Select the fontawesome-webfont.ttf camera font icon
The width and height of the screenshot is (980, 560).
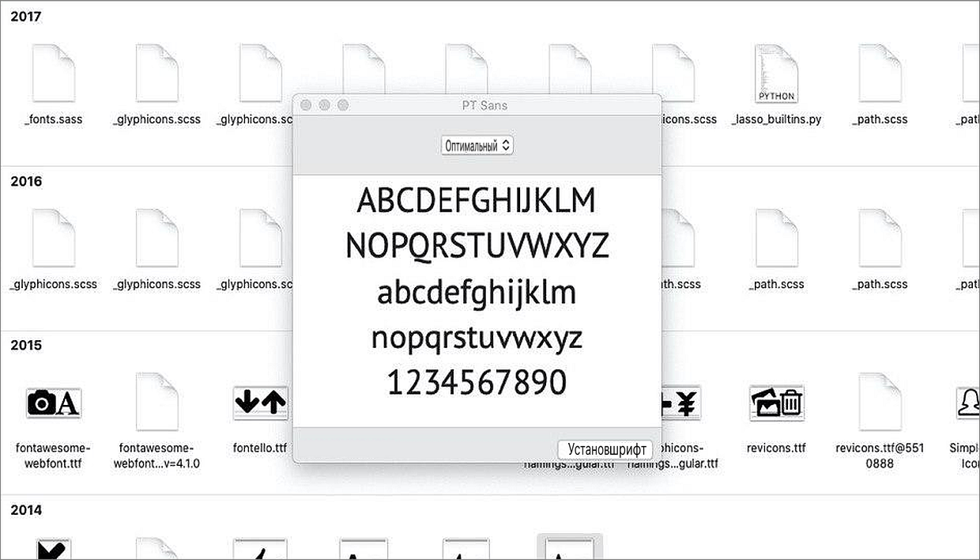point(54,403)
